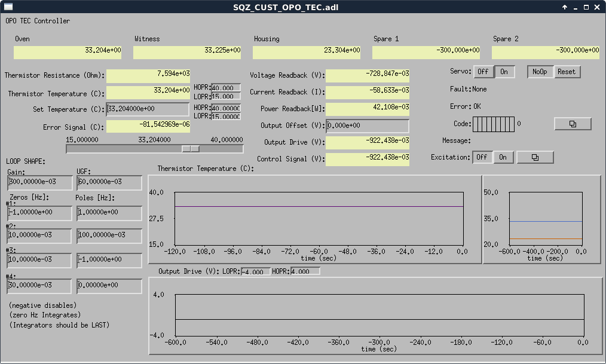Click Pole #2 frequency field
The width and height of the screenshot is (606, 364).
pyautogui.click(x=109, y=235)
